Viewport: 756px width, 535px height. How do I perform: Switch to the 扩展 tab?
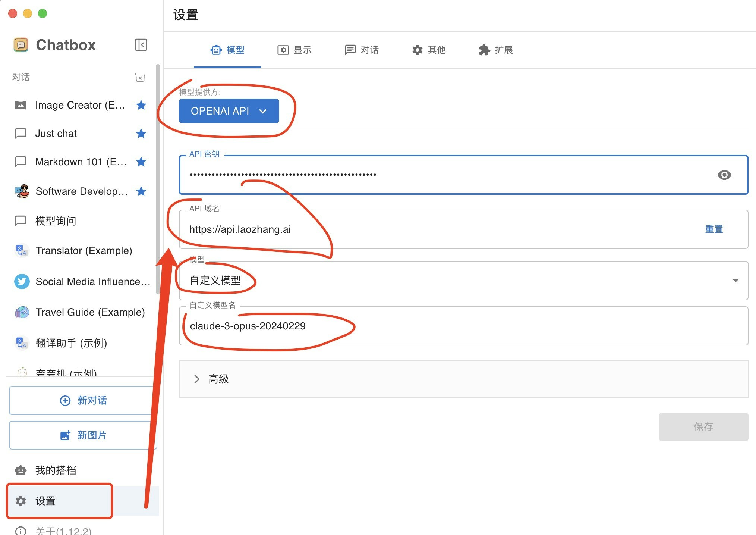pyautogui.click(x=496, y=50)
